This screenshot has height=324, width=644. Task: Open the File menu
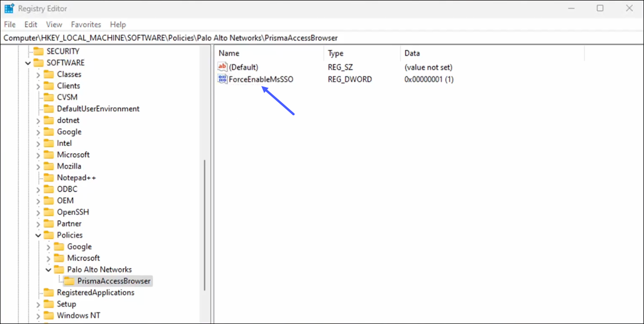pyautogui.click(x=10, y=24)
